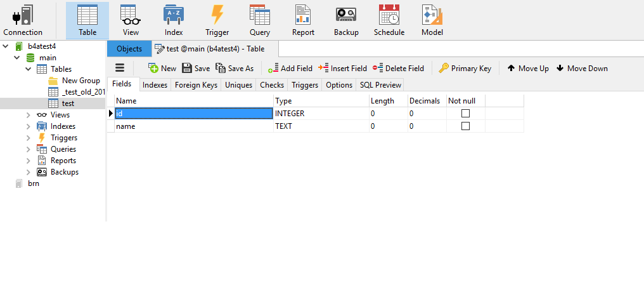Select the View objects icon
The image size is (644, 292).
tap(131, 20)
